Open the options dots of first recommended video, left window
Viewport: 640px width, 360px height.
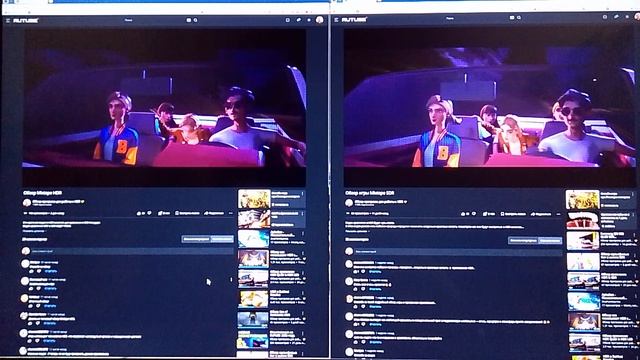(x=302, y=194)
